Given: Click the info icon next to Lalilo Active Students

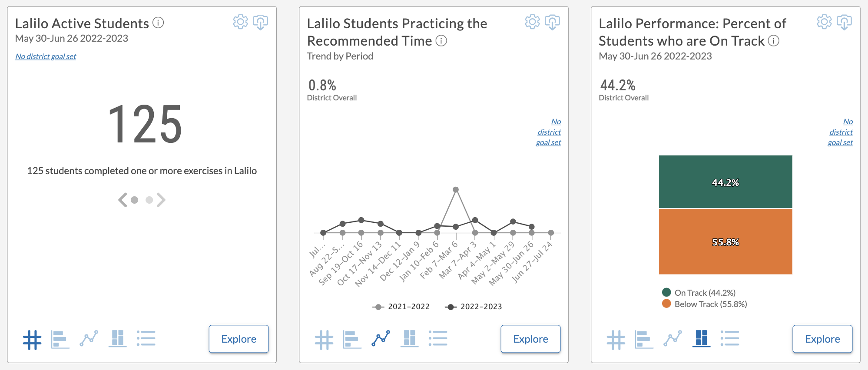Looking at the screenshot, I should point(159,23).
